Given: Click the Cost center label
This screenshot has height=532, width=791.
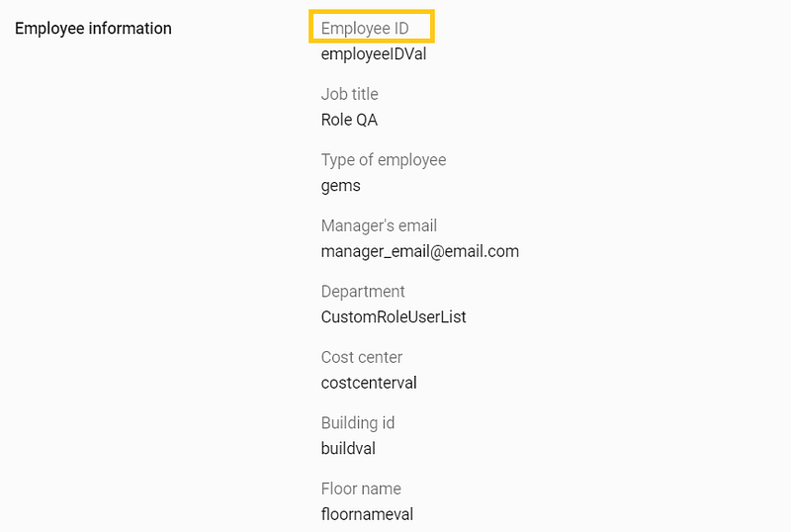Looking at the screenshot, I should pyautogui.click(x=362, y=357).
